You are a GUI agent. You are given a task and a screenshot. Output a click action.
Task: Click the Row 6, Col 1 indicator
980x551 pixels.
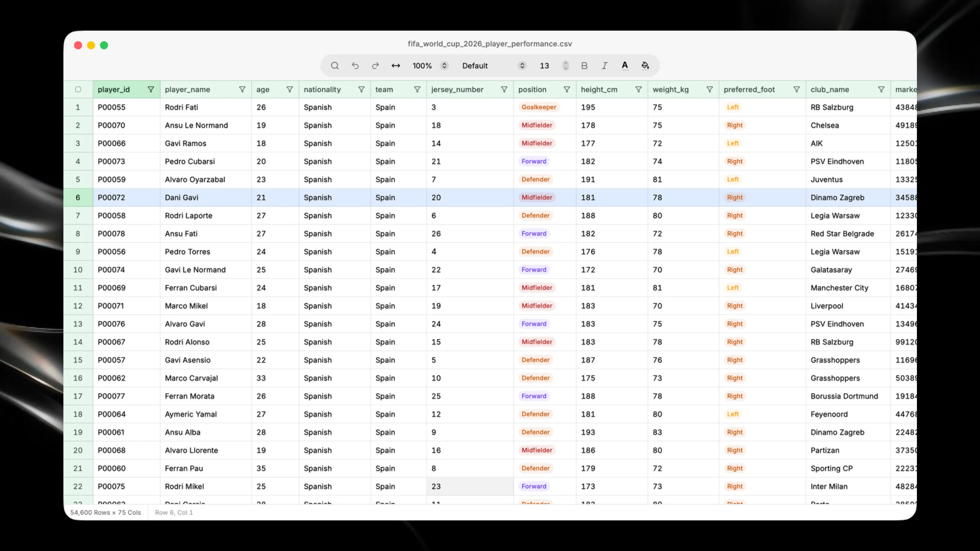[174, 513]
